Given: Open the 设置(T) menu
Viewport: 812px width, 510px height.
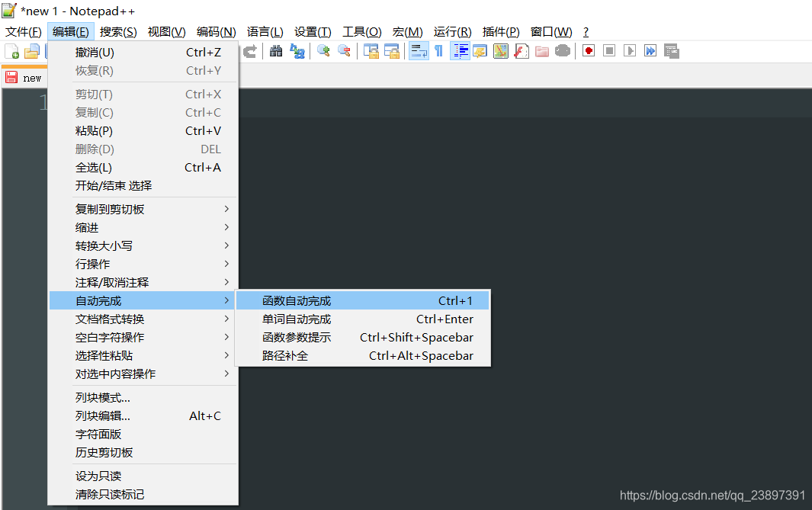Looking at the screenshot, I should coord(313,32).
